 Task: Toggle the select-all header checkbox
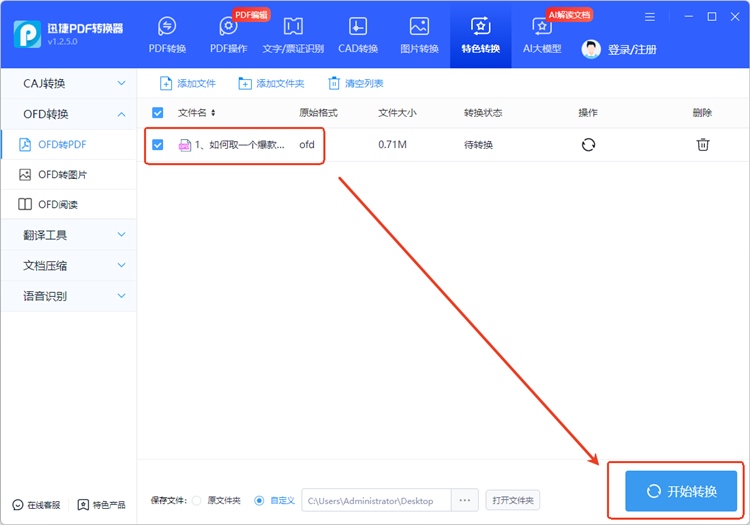pos(157,113)
